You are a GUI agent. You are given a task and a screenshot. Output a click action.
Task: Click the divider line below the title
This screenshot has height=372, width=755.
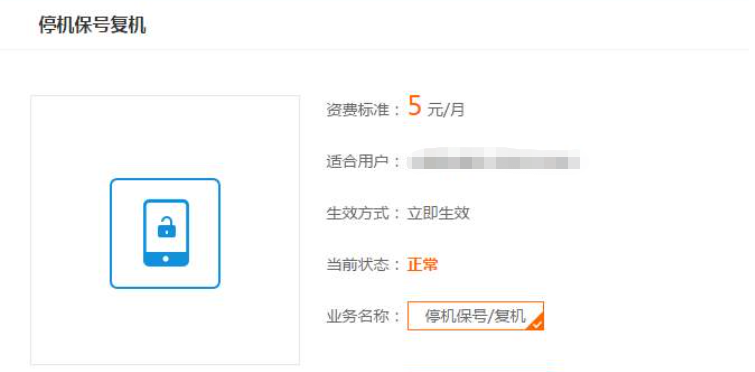tap(378, 49)
